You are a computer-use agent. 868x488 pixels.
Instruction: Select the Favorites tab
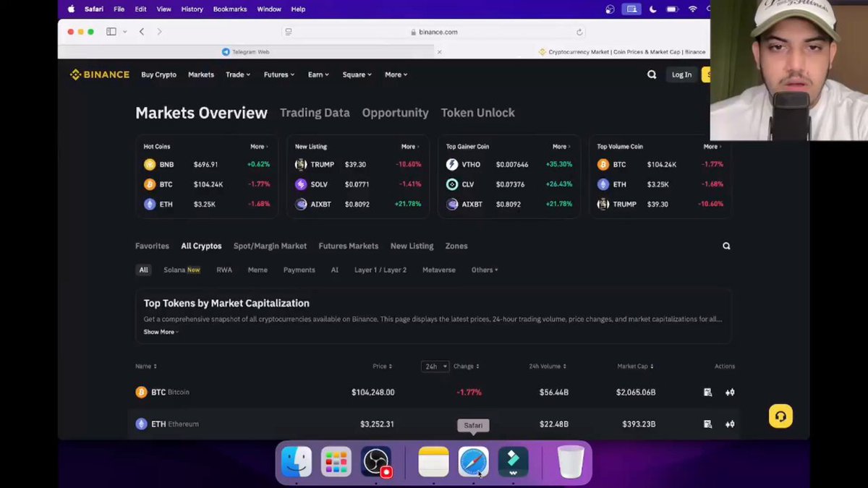[x=152, y=246]
